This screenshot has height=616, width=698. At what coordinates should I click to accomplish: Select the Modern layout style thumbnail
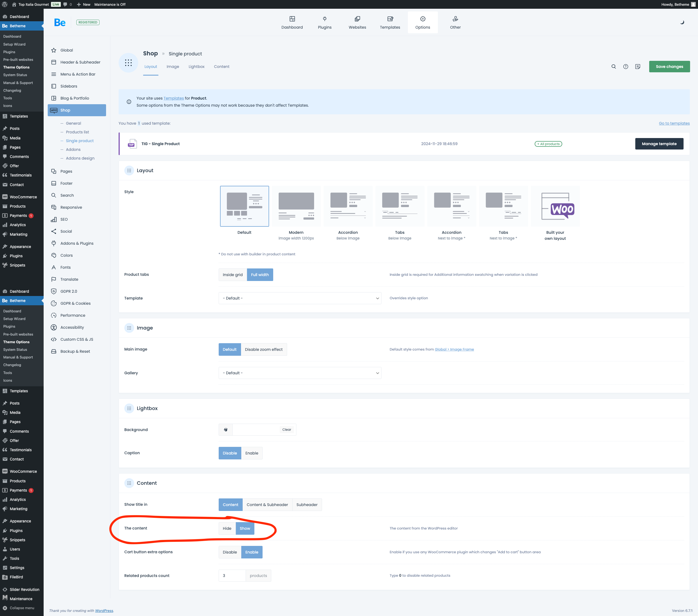(x=296, y=206)
